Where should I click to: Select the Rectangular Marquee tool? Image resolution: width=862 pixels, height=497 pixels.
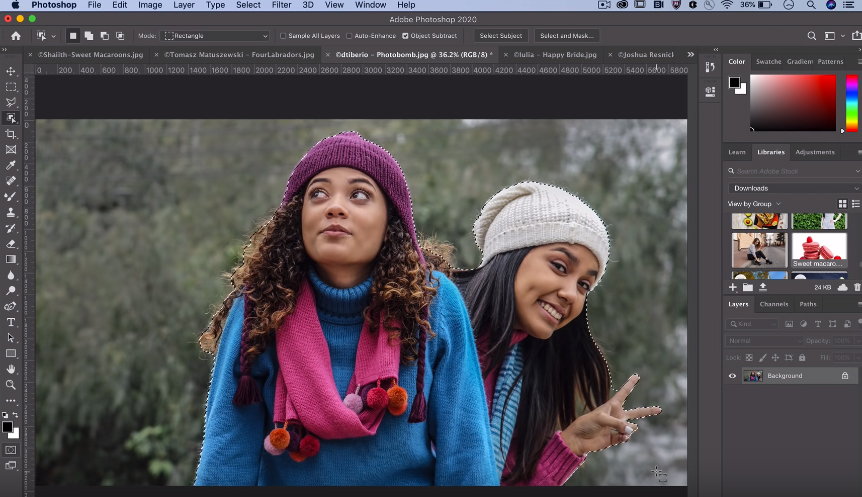pyautogui.click(x=11, y=87)
